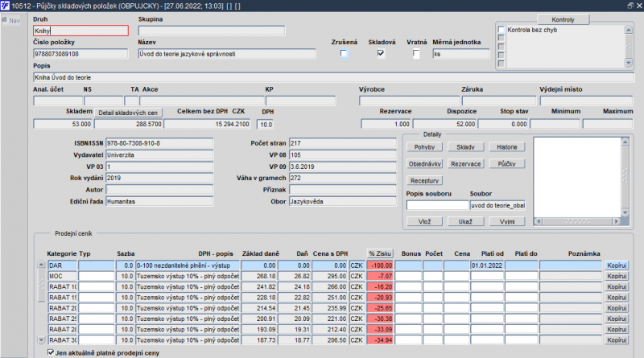Open the Historie details
This screenshot has width=644, height=358.
[x=507, y=147]
